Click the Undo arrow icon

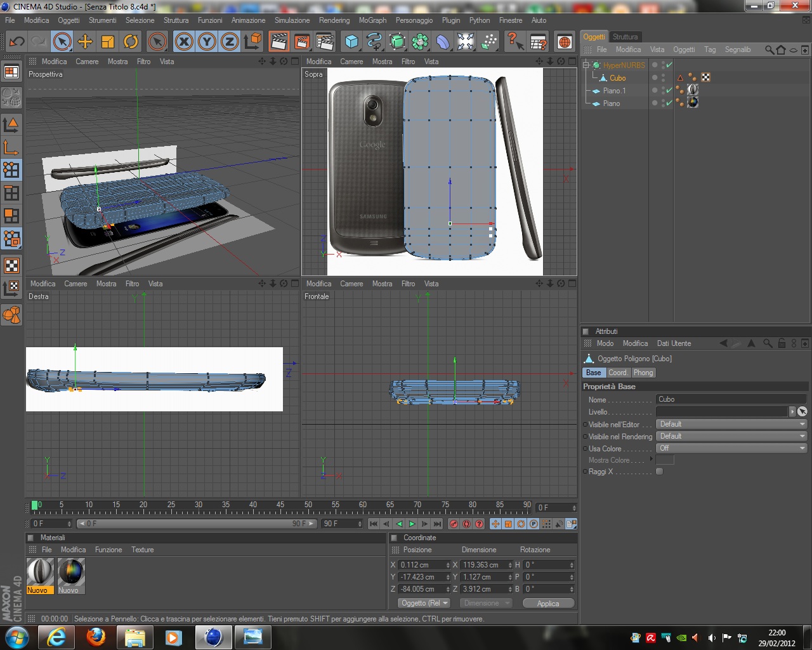pos(16,42)
